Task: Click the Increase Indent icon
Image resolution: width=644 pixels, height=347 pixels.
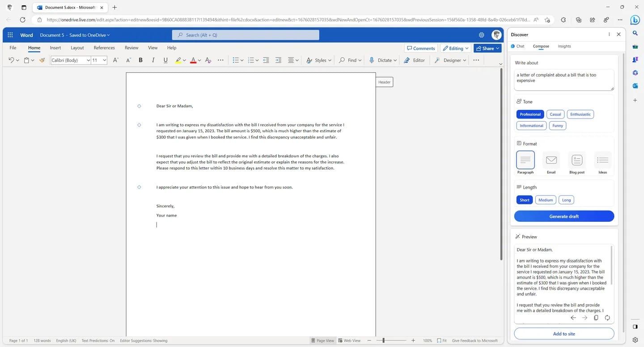Action: click(278, 60)
